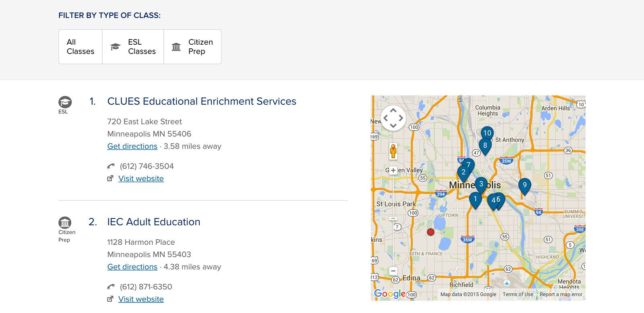Screen dimensions: 644x313
Task: Click Report a map error
Action: click(x=561, y=294)
